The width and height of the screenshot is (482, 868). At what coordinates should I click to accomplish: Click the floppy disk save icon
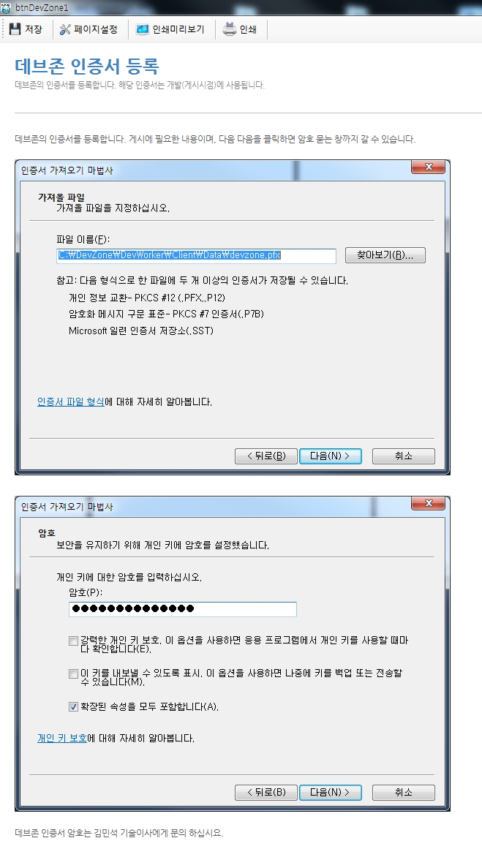15,29
